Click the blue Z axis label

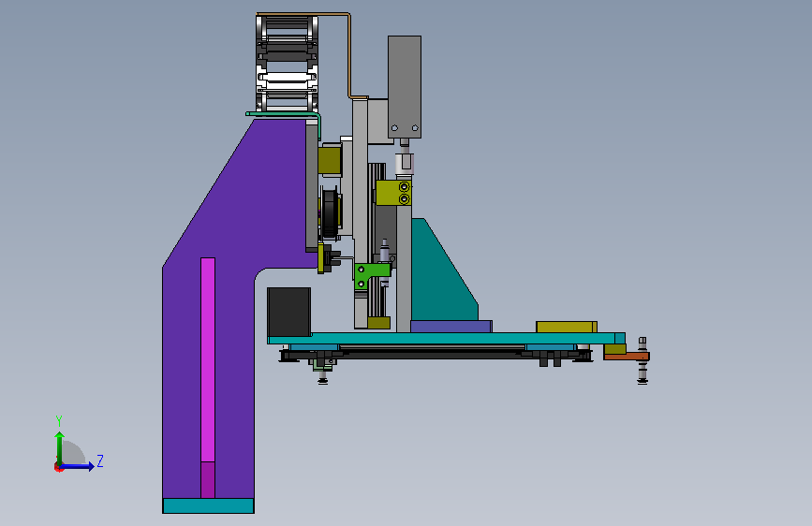click(100, 460)
